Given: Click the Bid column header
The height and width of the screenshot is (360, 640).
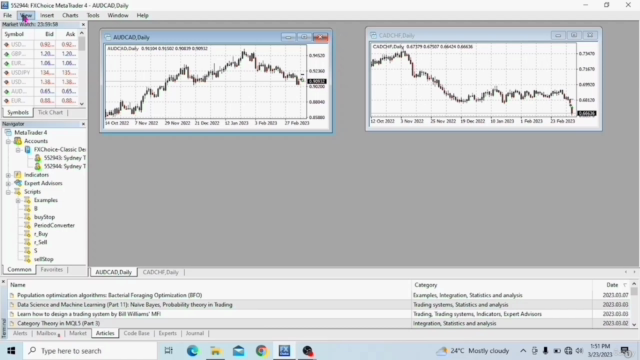Looking at the screenshot, I should [49, 34].
